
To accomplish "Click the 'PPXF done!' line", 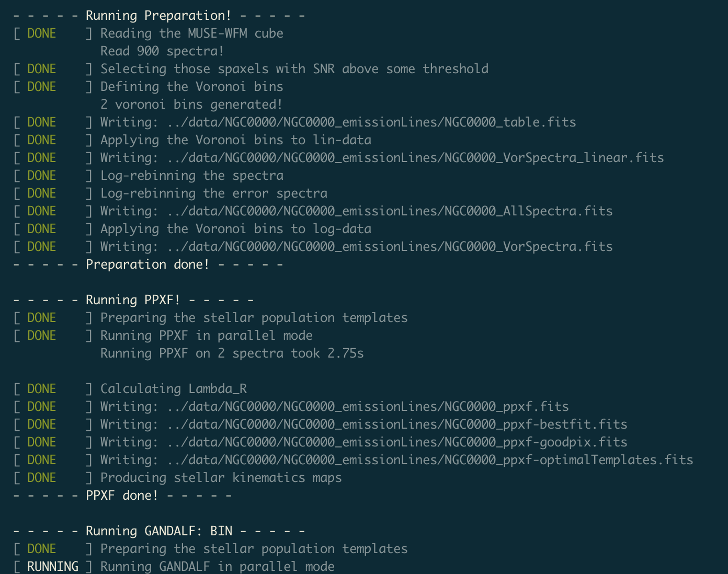I will coord(122,496).
